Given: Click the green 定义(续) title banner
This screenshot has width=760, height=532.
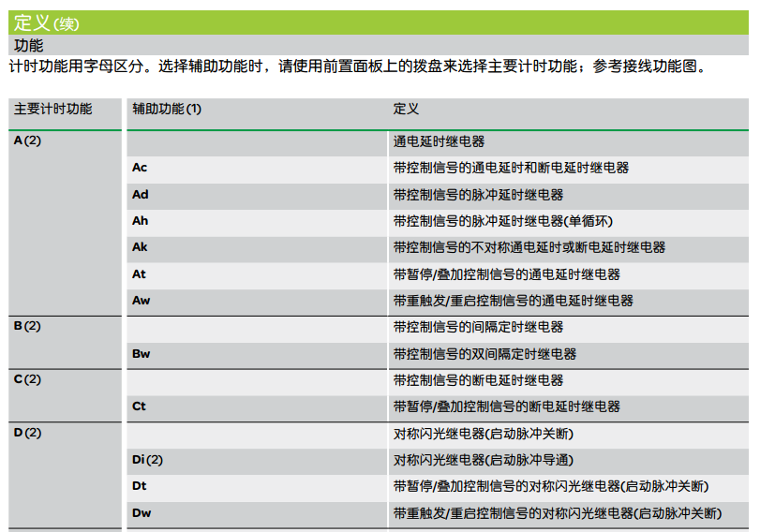Looking at the screenshot, I should [379, 22].
